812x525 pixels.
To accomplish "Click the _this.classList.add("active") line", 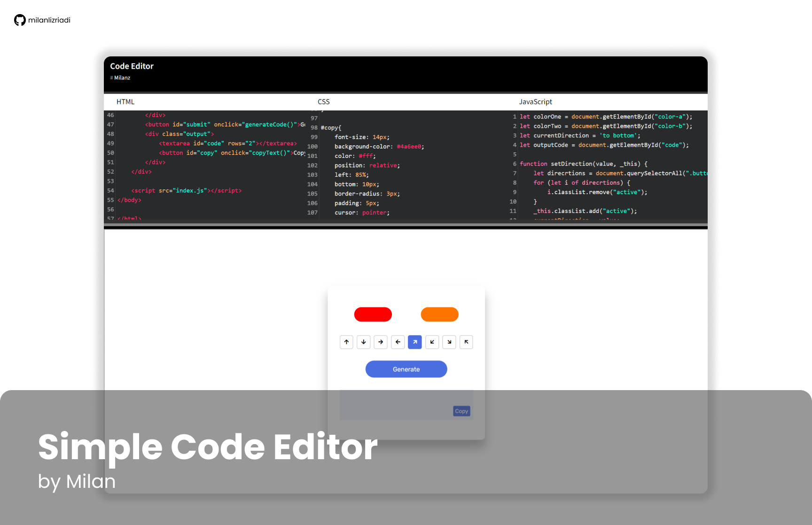I will click(x=586, y=211).
